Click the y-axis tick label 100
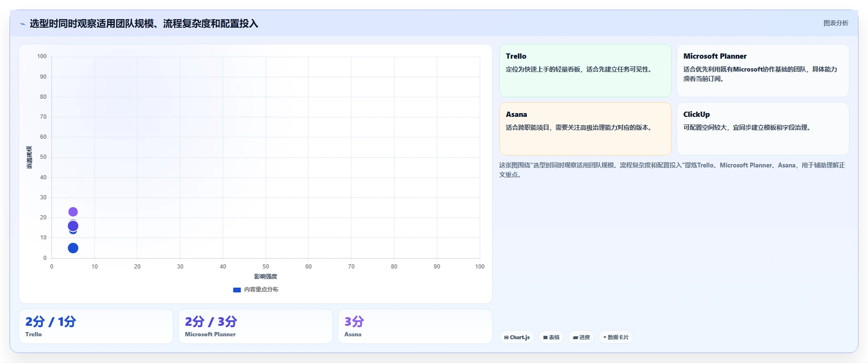Screen dimensions: 868x363 coord(42,56)
